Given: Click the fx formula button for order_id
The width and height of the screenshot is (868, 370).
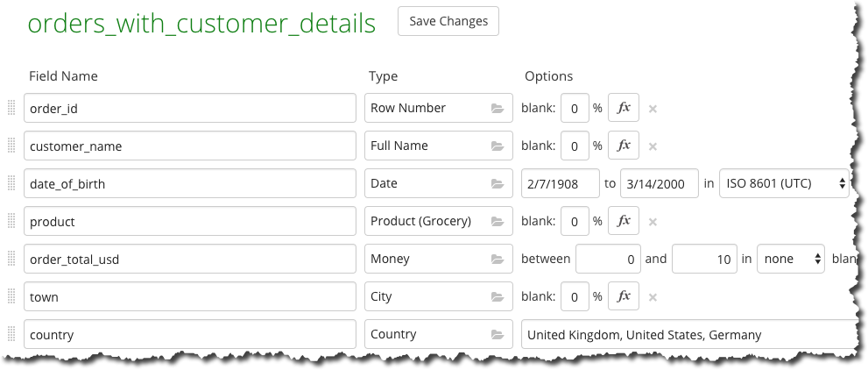Looking at the screenshot, I should (624, 108).
